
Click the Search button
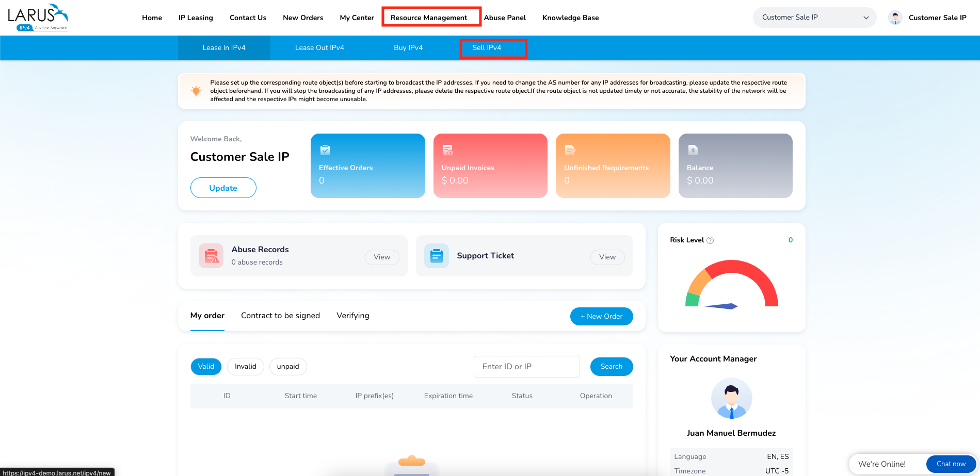click(x=612, y=367)
